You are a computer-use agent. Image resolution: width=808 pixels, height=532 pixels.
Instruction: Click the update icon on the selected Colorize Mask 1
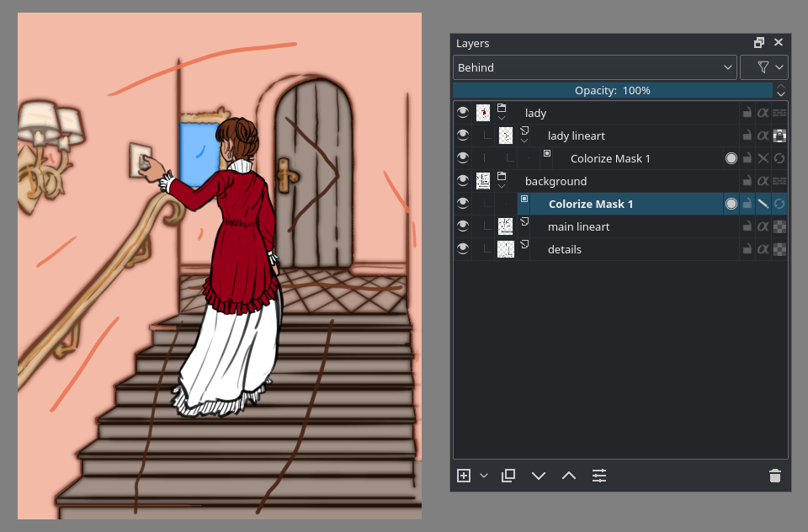pyautogui.click(x=779, y=204)
